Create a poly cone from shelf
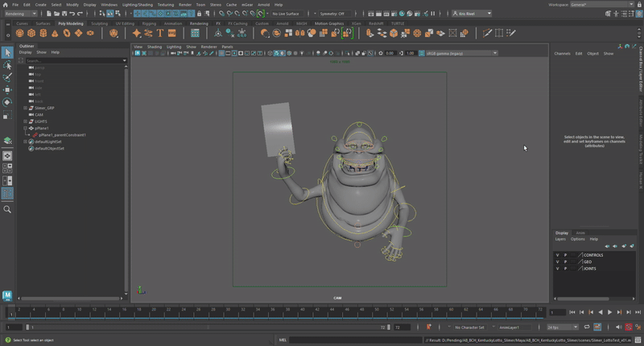 coord(55,33)
